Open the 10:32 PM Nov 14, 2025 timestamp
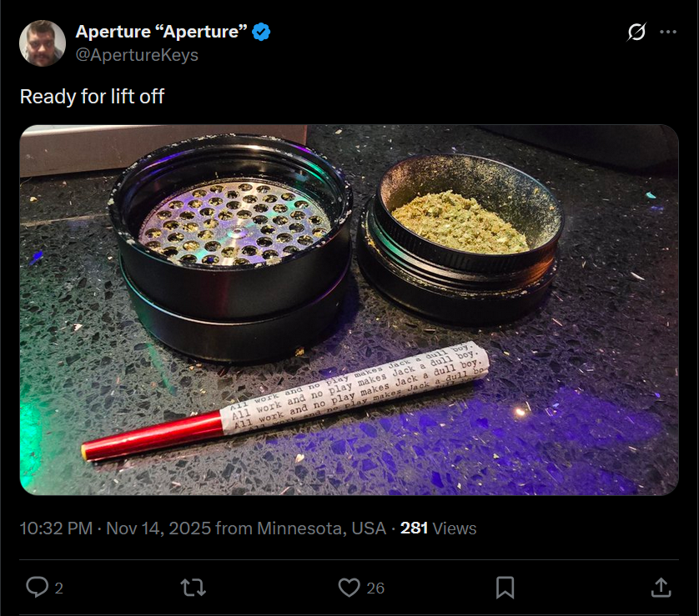699x616 pixels. (x=115, y=528)
